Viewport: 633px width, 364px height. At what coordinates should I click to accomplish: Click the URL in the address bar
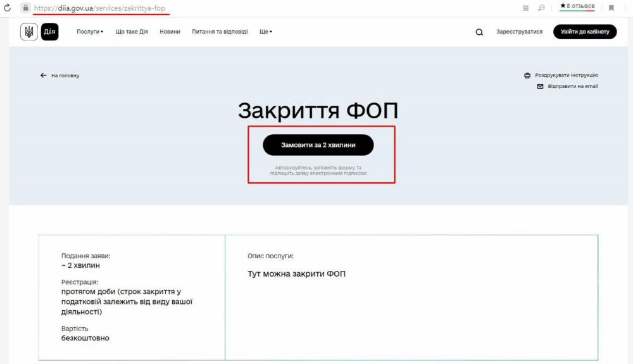click(x=101, y=8)
